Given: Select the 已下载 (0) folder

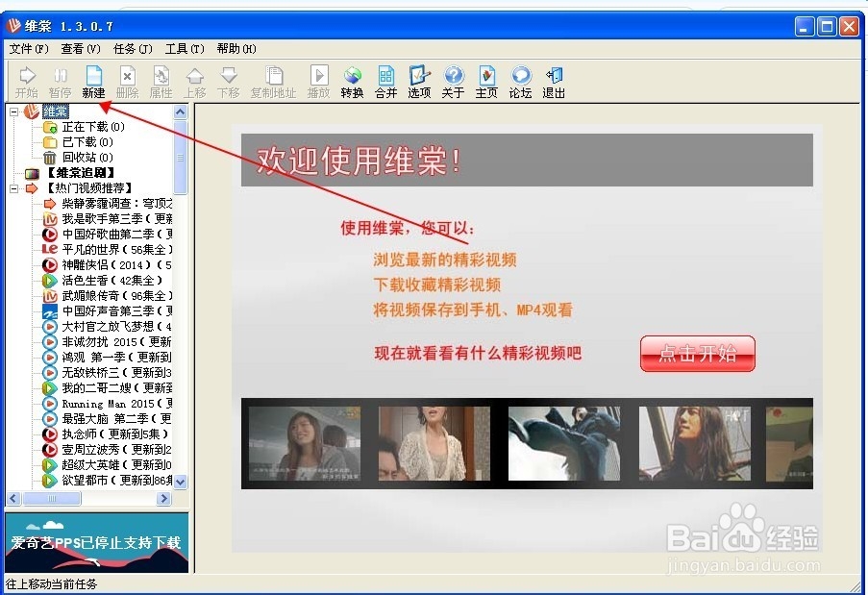Looking at the screenshot, I should [87, 142].
